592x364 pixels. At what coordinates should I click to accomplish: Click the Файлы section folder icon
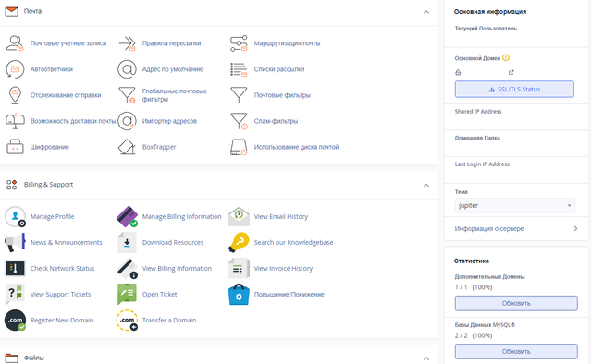(12, 358)
